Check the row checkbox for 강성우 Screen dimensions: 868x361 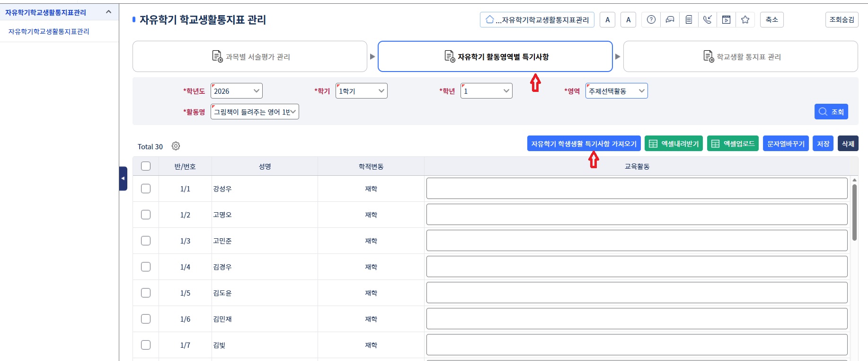pos(146,189)
